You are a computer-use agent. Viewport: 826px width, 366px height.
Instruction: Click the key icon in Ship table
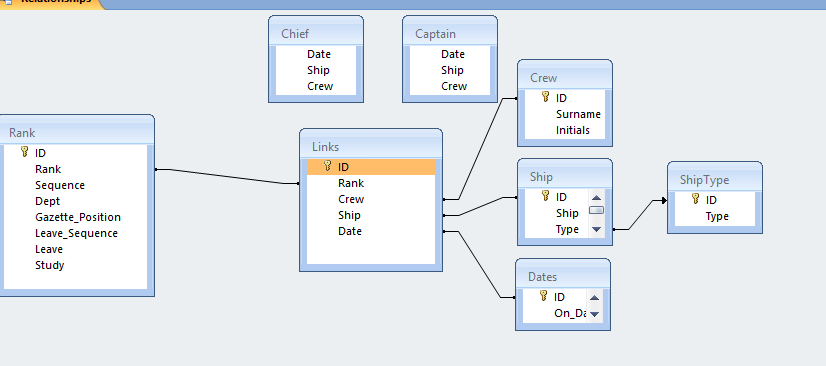tap(545, 196)
